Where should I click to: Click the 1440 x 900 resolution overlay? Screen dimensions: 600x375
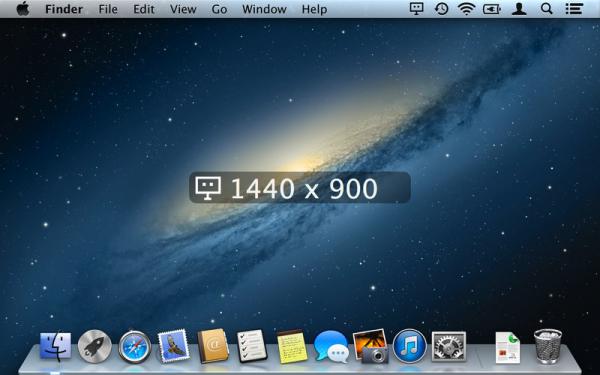point(300,188)
